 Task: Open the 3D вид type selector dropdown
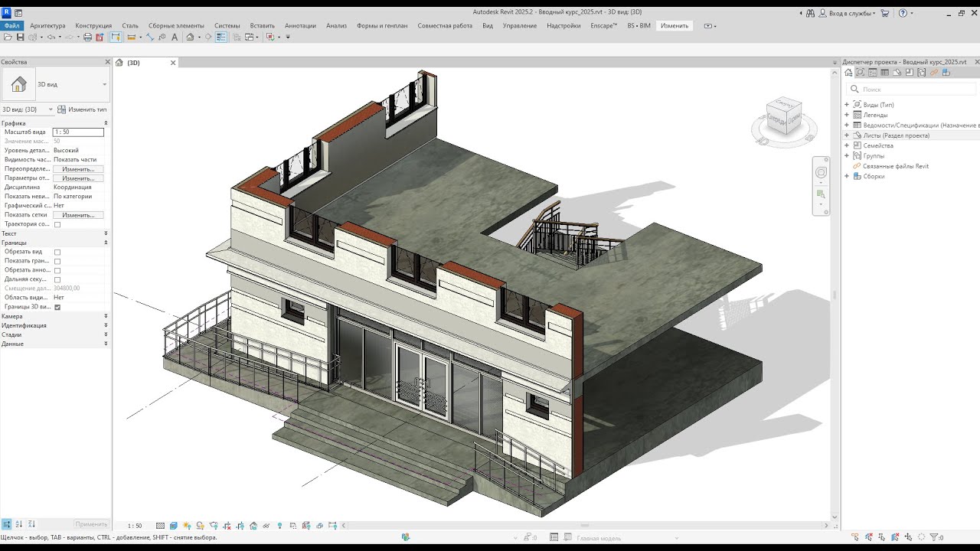click(x=104, y=84)
